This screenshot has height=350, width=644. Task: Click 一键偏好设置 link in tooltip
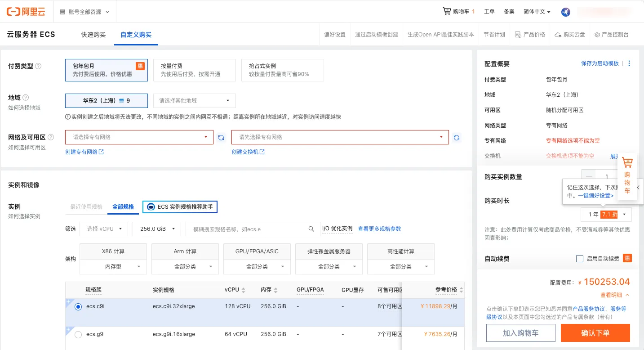(x=596, y=196)
